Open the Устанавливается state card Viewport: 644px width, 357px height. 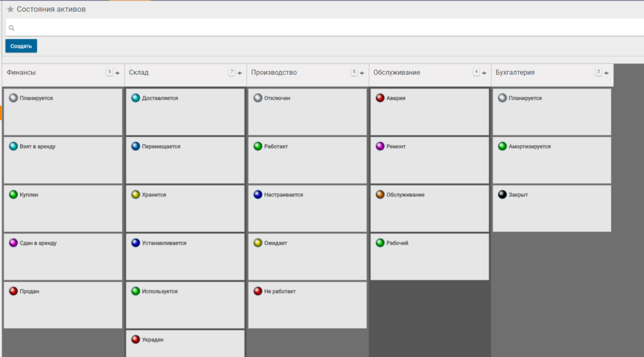click(x=186, y=257)
